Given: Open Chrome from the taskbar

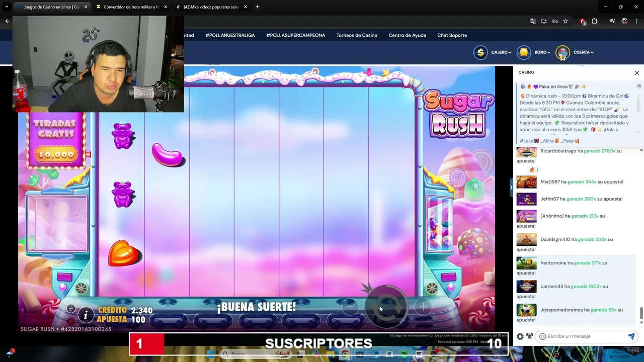Looking at the screenshot, I should point(345,353).
